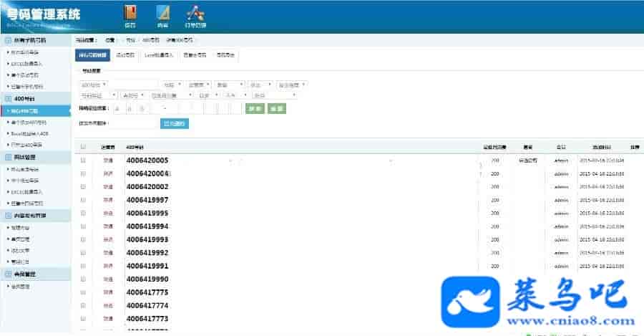644x336 pixels.
Task: Open second dropdown in second filter row
Action: click(x=134, y=95)
